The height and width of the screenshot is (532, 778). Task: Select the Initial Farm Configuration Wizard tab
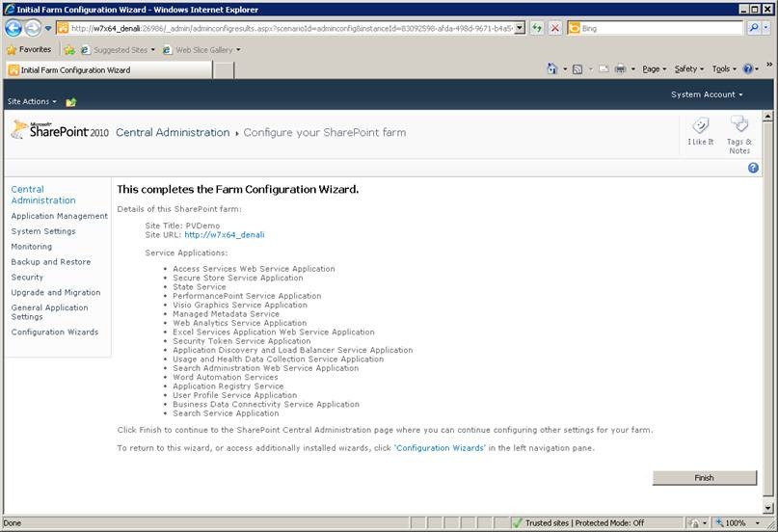[109, 70]
